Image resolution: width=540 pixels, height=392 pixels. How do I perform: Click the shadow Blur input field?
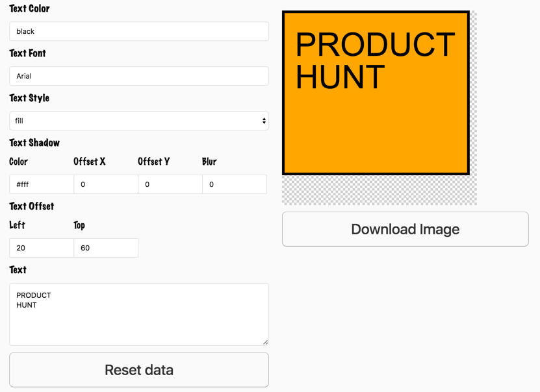234,184
